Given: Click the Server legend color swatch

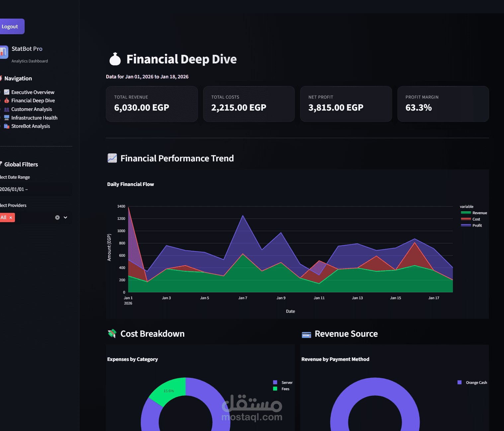Looking at the screenshot, I should point(275,382).
